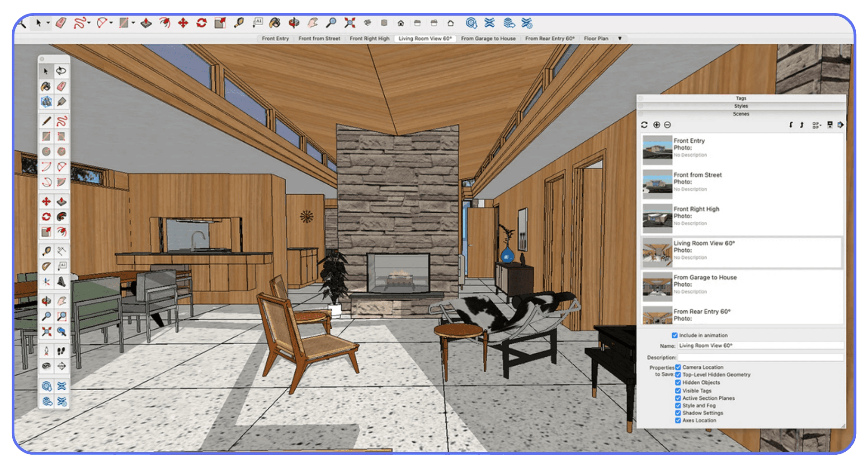Select the From Garage to House tab

pos(488,38)
